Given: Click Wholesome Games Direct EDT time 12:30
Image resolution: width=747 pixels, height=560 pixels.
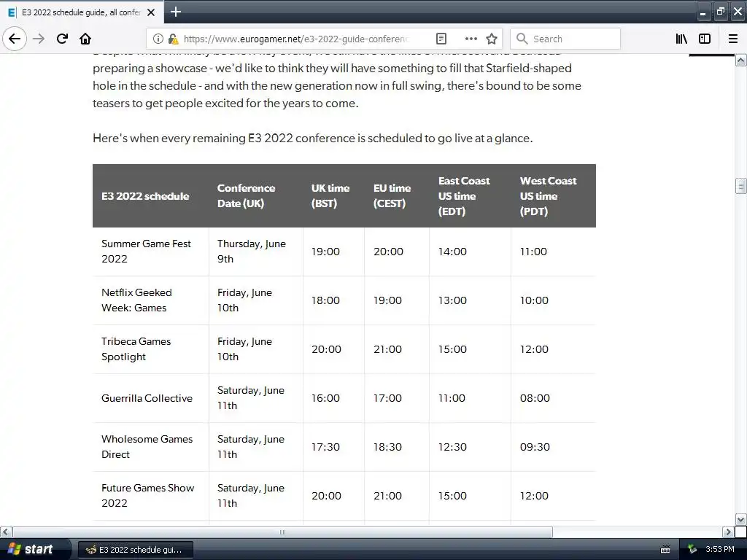Looking at the screenshot, I should click(452, 447).
